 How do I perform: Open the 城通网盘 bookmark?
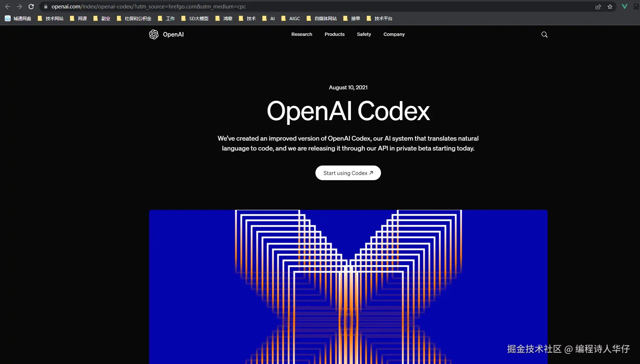18,18
